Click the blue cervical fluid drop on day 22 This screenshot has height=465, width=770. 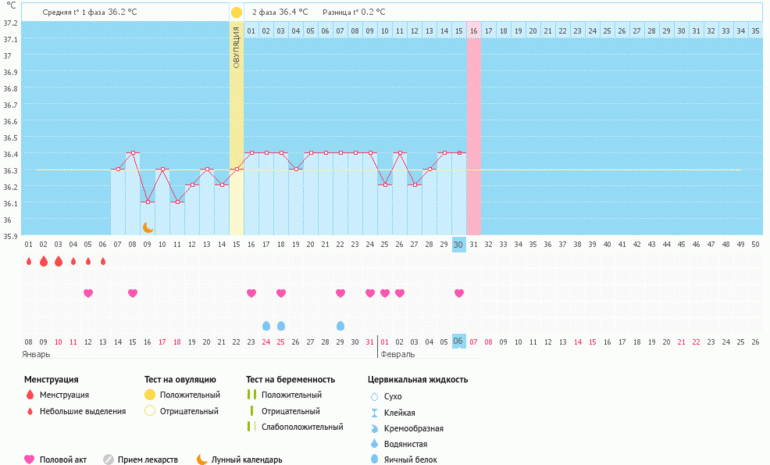(x=340, y=326)
